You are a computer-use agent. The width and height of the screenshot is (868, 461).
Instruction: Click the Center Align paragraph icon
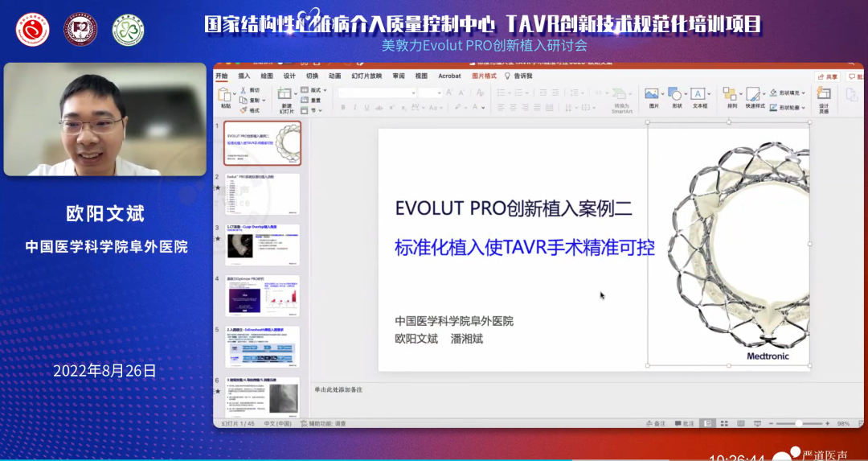[513, 108]
